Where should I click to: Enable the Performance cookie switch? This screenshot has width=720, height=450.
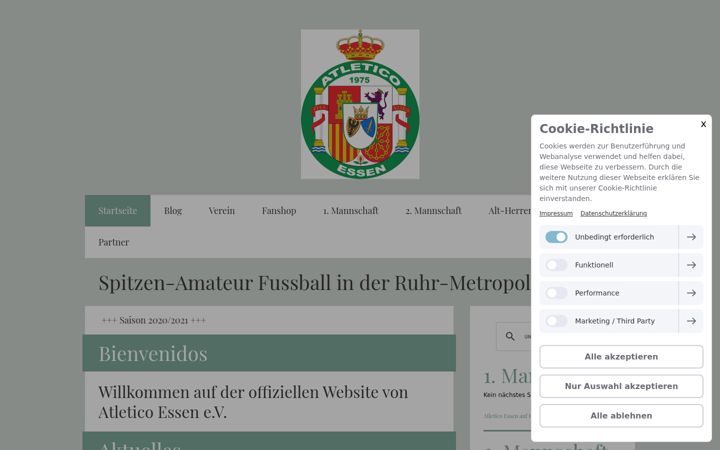pyautogui.click(x=556, y=293)
